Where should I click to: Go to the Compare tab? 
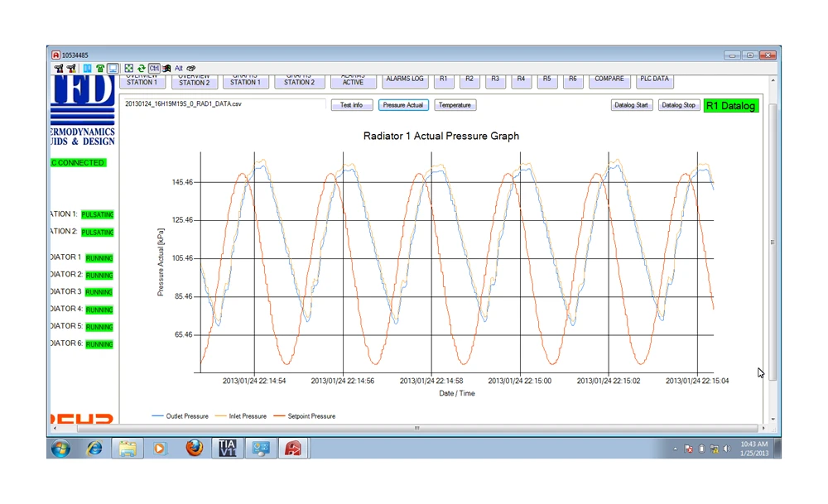tap(609, 79)
